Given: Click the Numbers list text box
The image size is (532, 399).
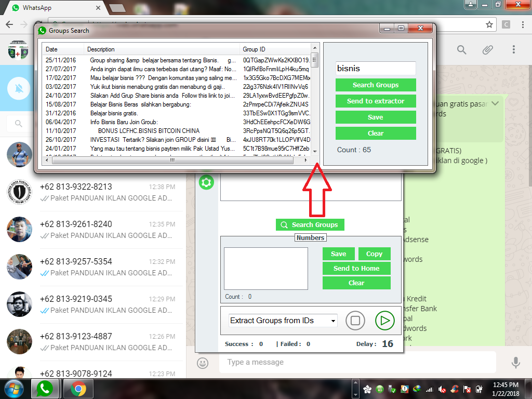Looking at the screenshot, I should (x=266, y=269).
